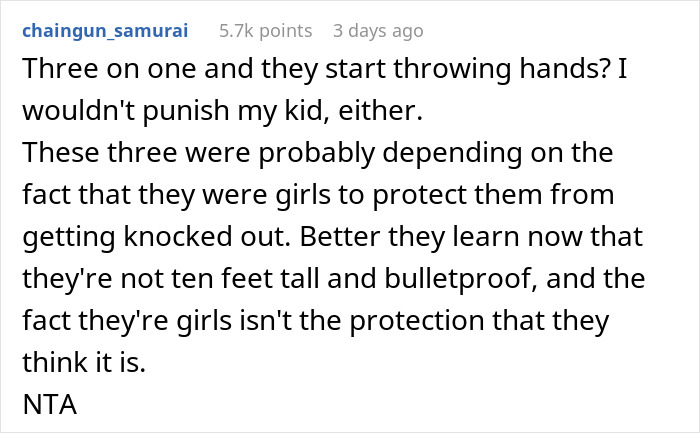Click the words 'depending on the'
700x433 pixels.
(498, 153)
